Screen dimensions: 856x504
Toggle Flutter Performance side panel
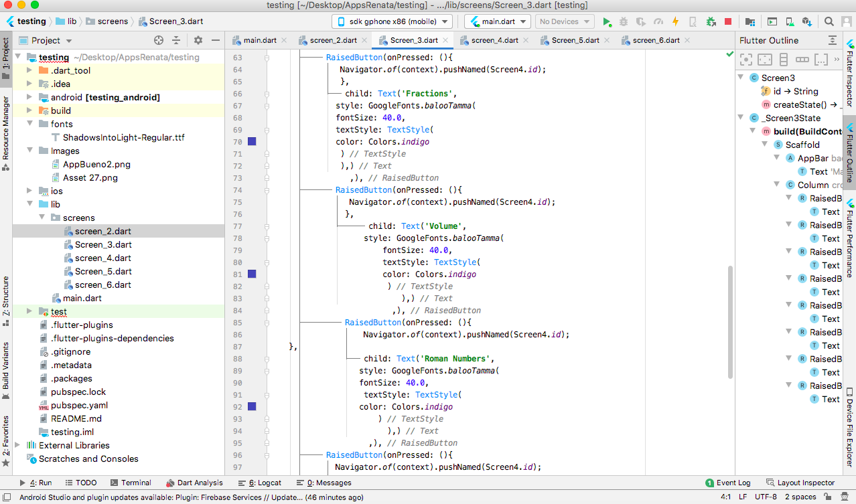[x=849, y=238]
